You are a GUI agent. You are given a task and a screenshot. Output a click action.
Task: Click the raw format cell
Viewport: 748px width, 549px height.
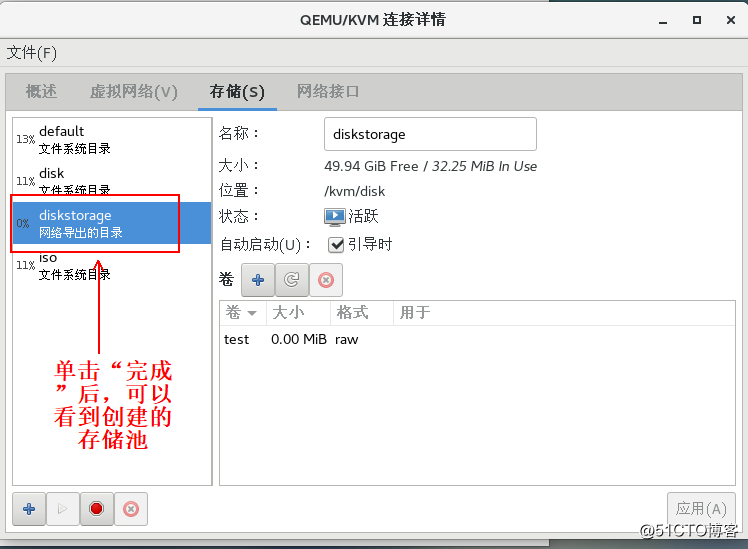click(x=346, y=339)
